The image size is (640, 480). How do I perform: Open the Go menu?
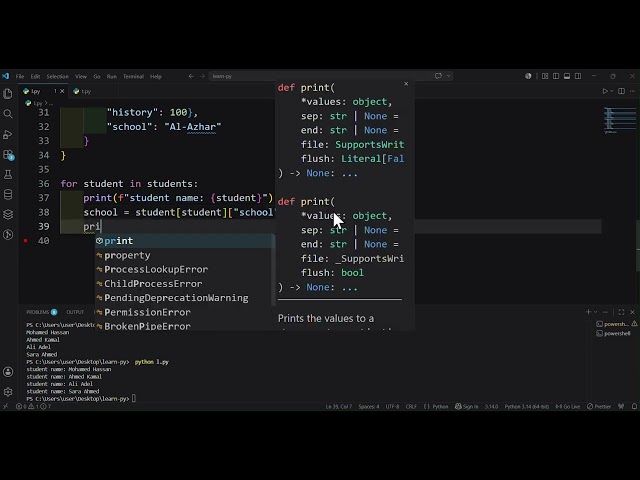[97, 76]
